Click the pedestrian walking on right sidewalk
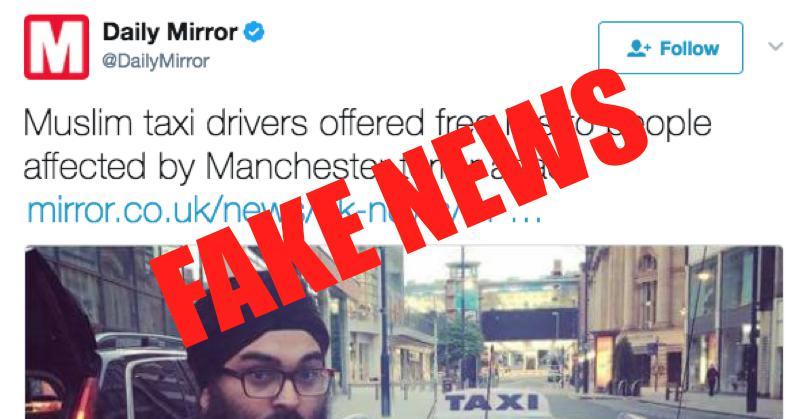The width and height of the screenshot is (800, 419). pos(713,379)
